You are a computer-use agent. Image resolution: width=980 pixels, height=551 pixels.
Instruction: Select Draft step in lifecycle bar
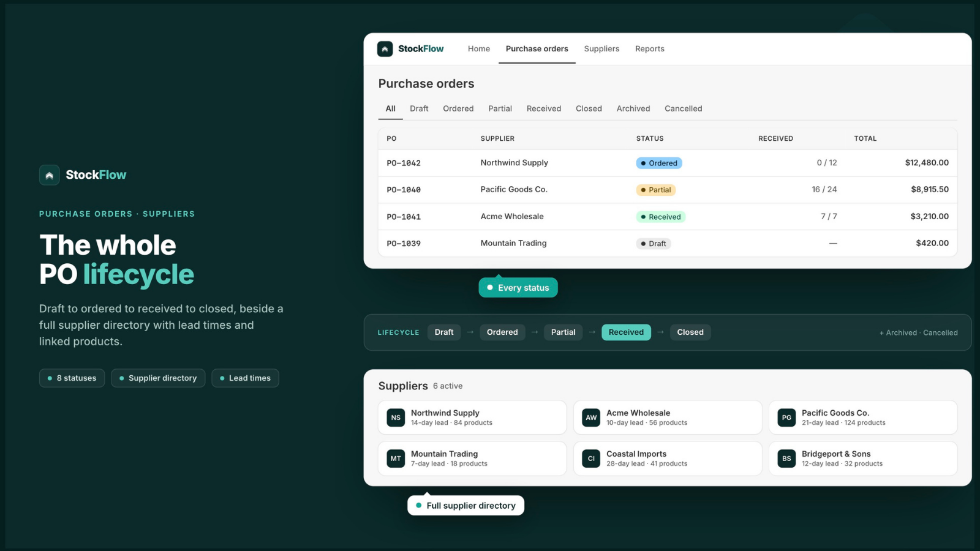pos(444,332)
